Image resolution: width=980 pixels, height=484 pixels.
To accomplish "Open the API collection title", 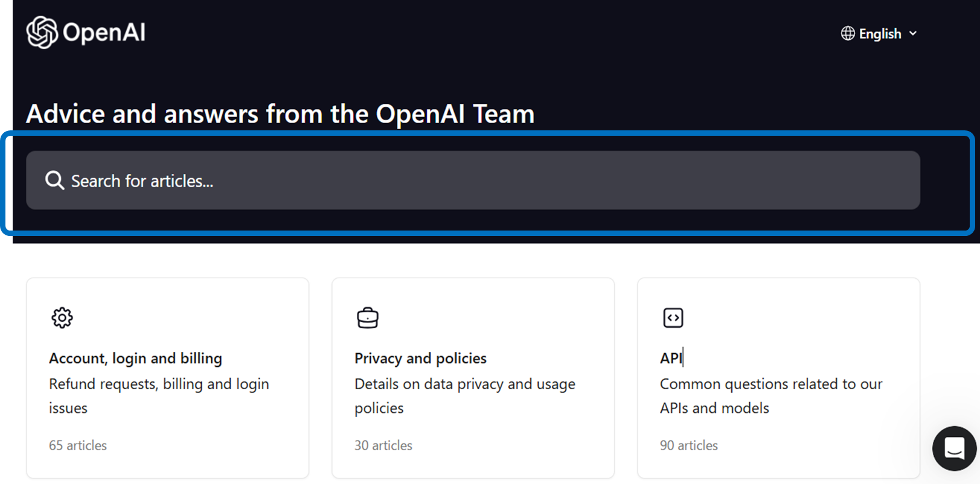I will pos(671,358).
